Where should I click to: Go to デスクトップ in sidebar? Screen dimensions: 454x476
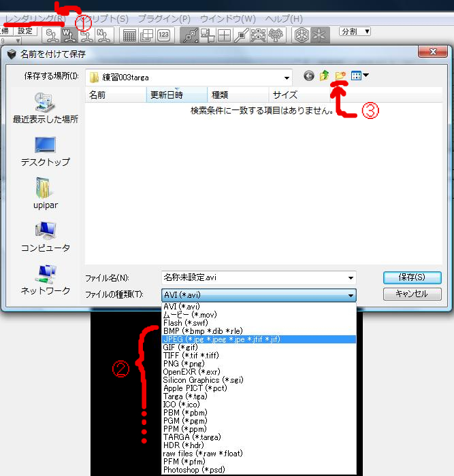[46, 151]
